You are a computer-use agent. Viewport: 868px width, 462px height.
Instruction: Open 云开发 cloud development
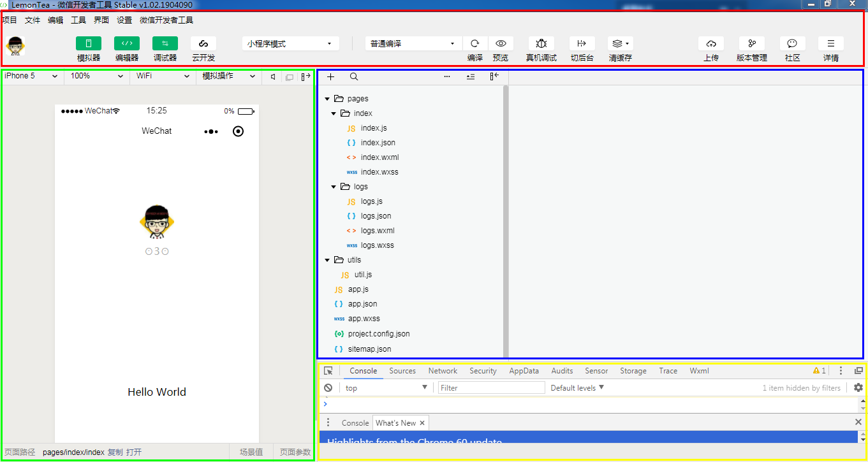203,43
